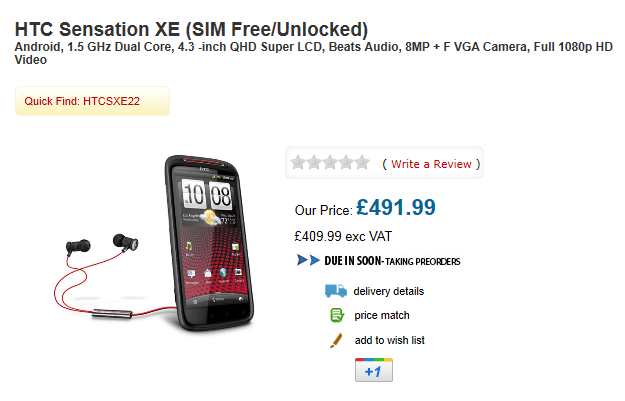Click add to wish list link

tap(389, 340)
